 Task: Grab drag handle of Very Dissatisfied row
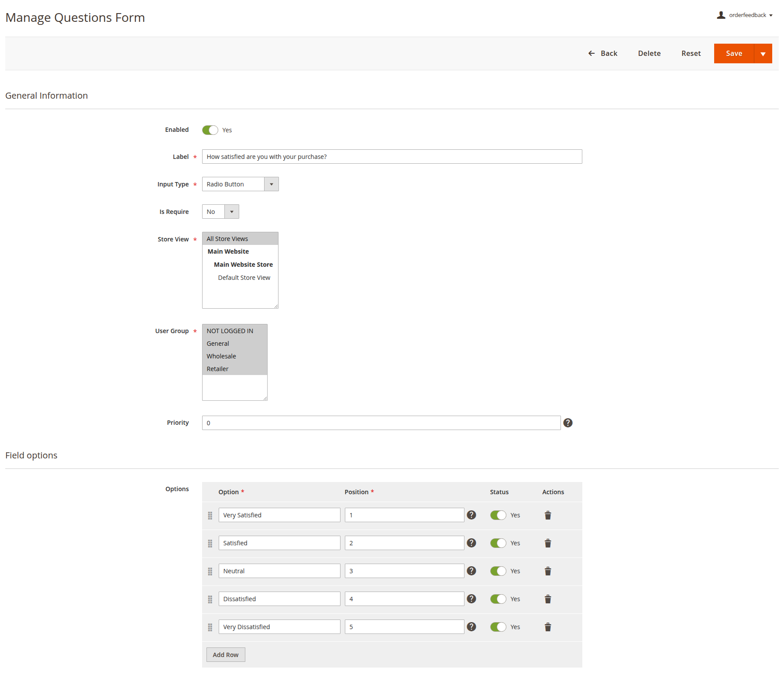[x=210, y=627]
